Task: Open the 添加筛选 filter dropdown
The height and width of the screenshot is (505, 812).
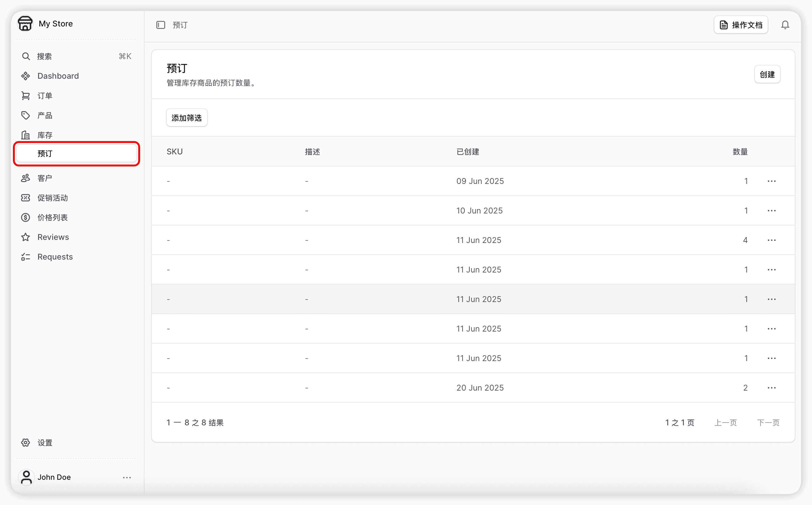Action: pos(187,117)
